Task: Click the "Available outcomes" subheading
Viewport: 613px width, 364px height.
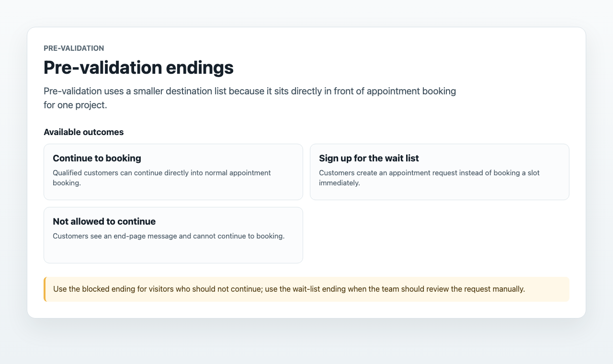Action: [x=83, y=132]
